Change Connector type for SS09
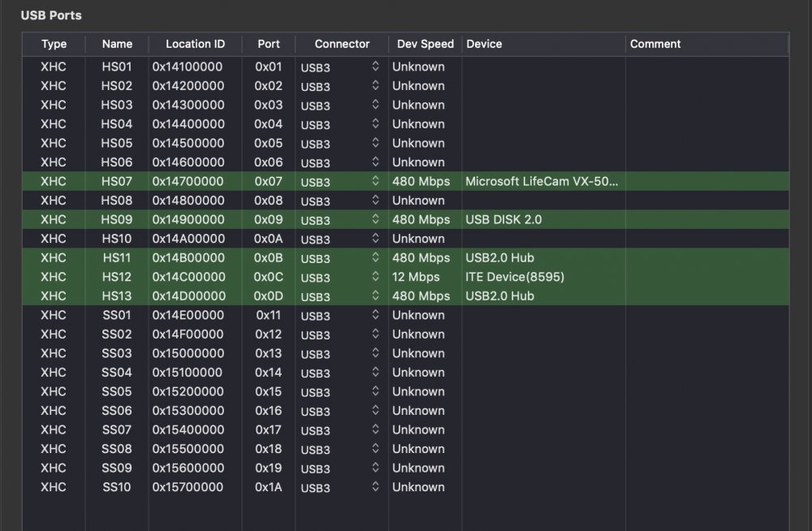The image size is (812, 531). (x=341, y=468)
